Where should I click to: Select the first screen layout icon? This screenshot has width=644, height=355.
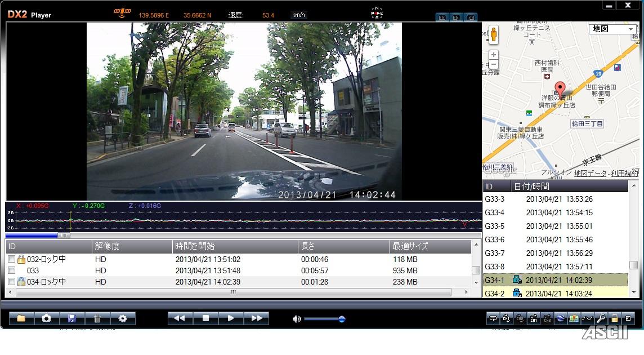[442, 17]
